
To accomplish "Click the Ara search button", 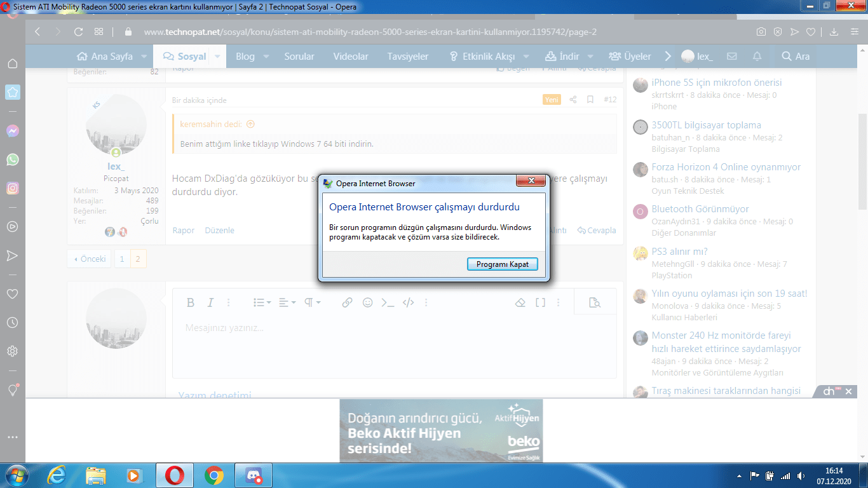I will tap(796, 57).
